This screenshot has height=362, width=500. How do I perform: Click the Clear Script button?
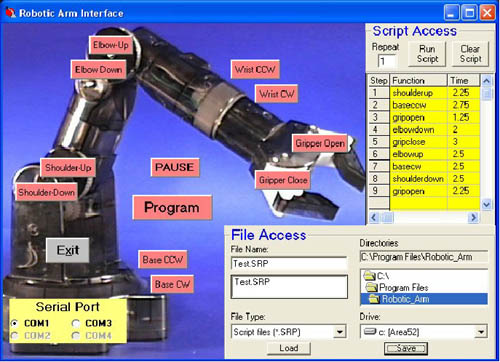pos(470,54)
